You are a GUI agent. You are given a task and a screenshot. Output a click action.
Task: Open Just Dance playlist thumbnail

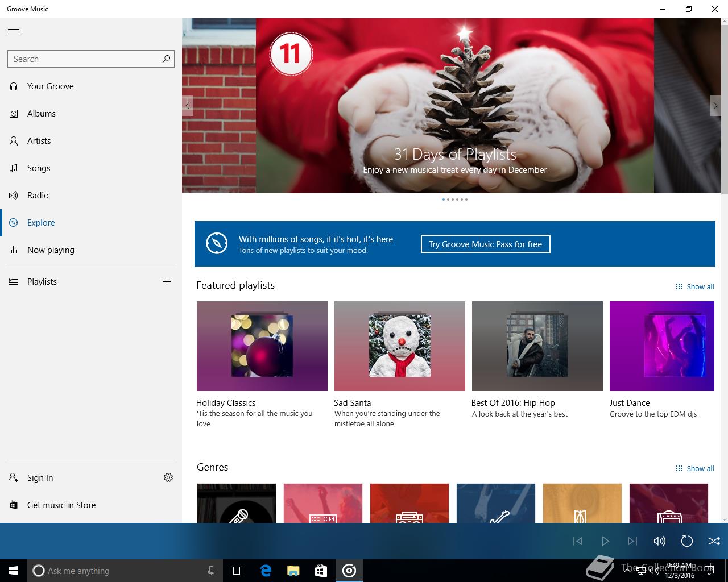point(661,346)
